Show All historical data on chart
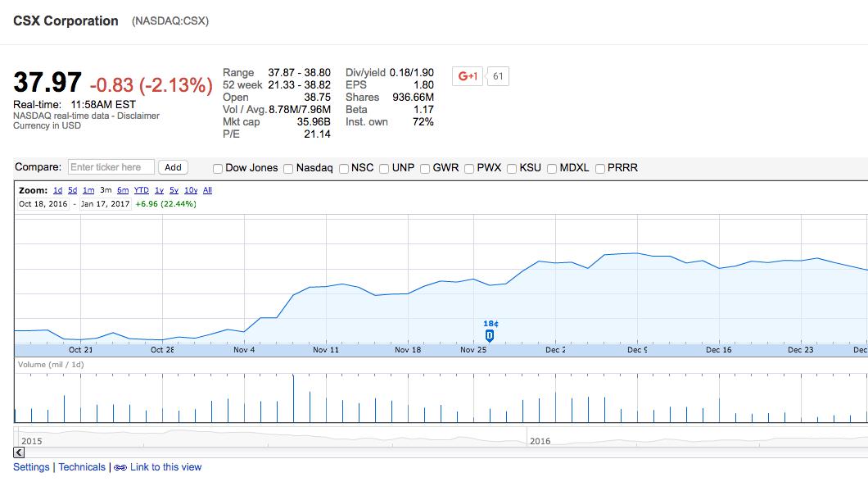The height and width of the screenshot is (491, 868). pyautogui.click(x=207, y=190)
